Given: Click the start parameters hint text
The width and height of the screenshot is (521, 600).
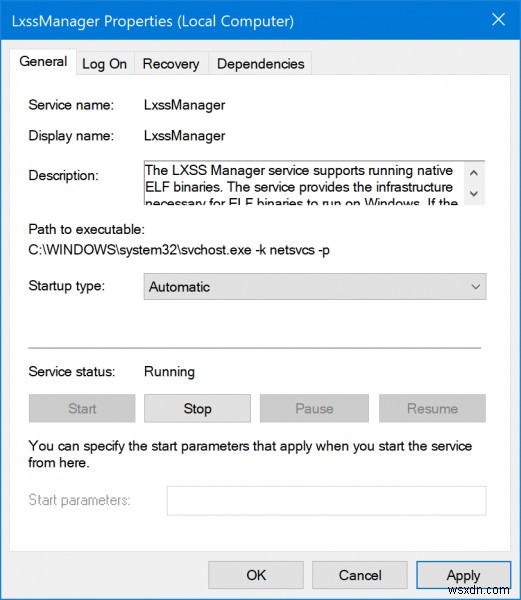Looking at the screenshot, I should [x=250, y=454].
